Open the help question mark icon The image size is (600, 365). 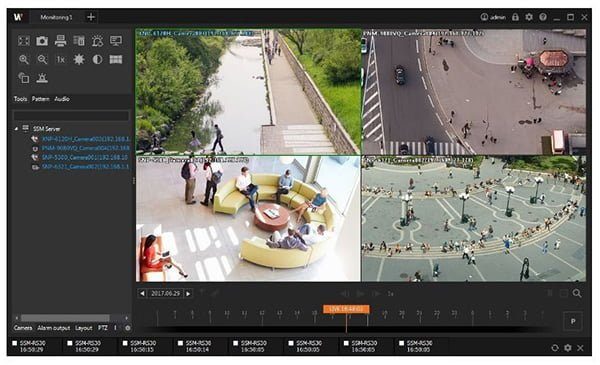pos(543,17)
